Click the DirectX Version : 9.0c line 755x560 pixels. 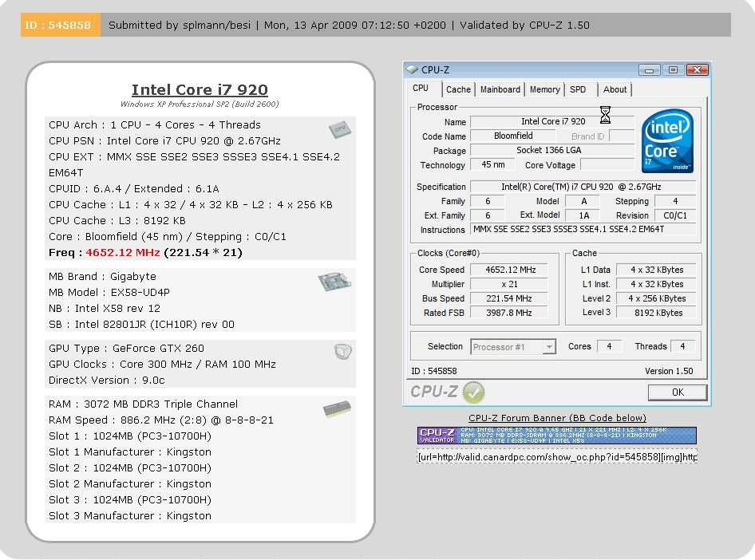(x=107, y=380)
